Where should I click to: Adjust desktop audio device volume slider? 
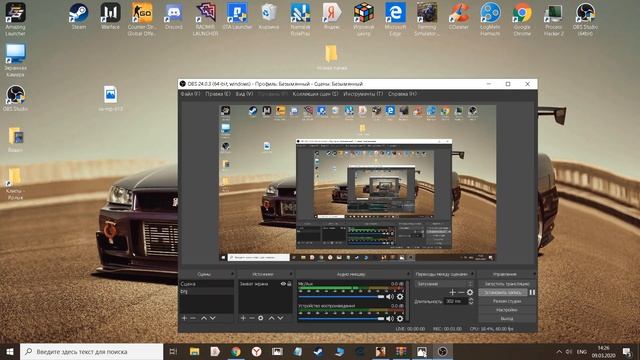(x=341, y=318)
